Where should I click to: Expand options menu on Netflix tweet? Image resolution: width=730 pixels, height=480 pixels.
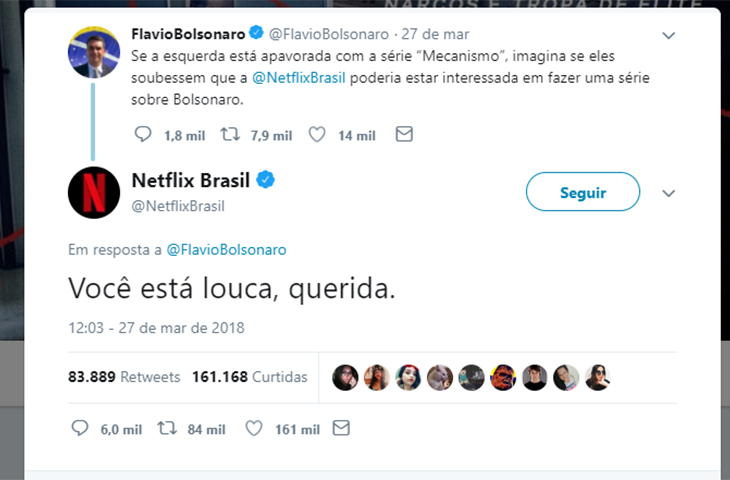click(669, 192)
